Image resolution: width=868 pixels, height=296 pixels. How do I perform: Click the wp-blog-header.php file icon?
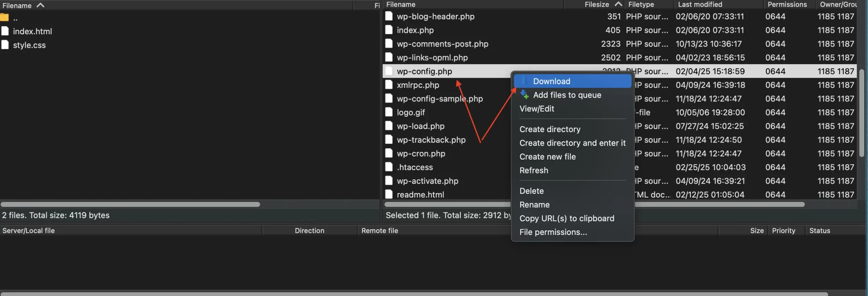pyautogui.click(x=389, y=16)
